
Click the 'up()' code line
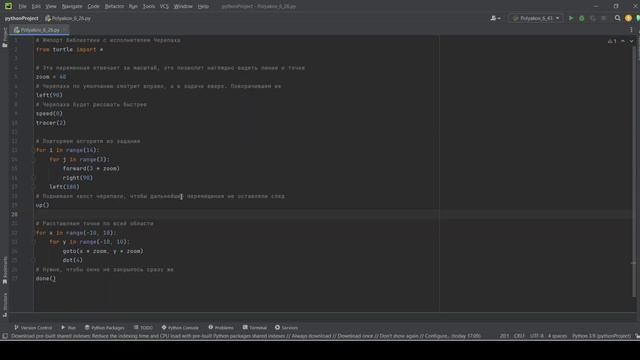[x=42, y=205]
